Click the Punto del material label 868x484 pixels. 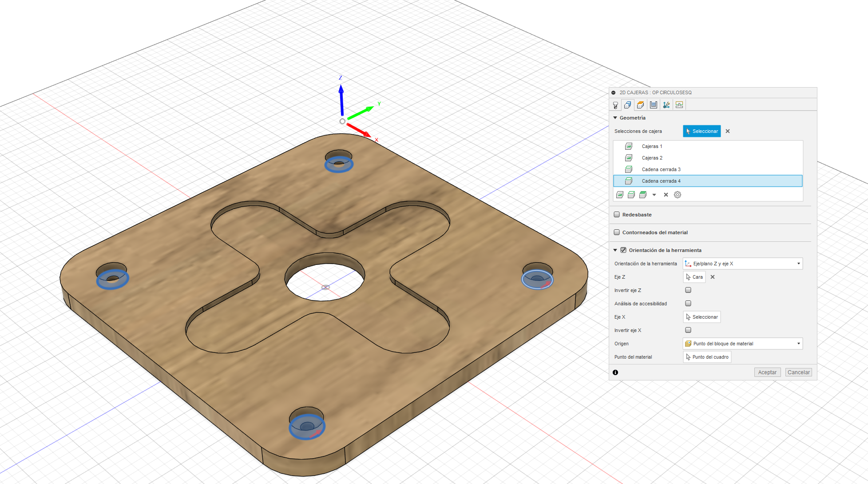633,357
